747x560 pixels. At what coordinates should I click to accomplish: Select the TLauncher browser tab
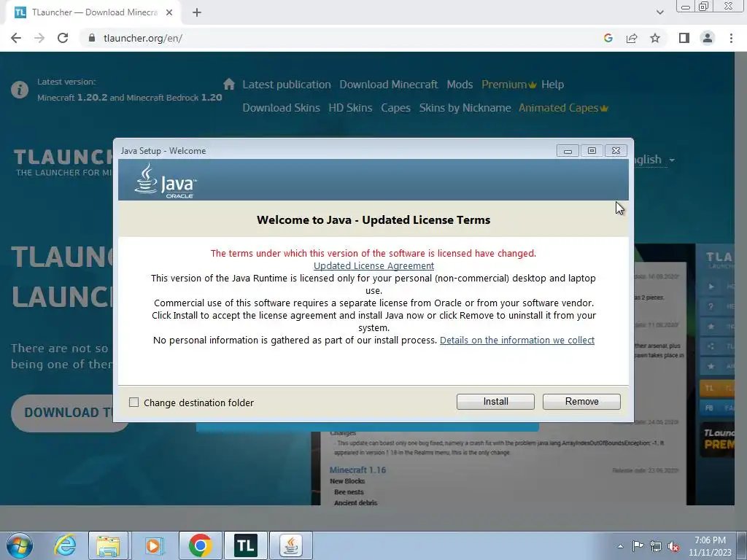tap(93, 13)
